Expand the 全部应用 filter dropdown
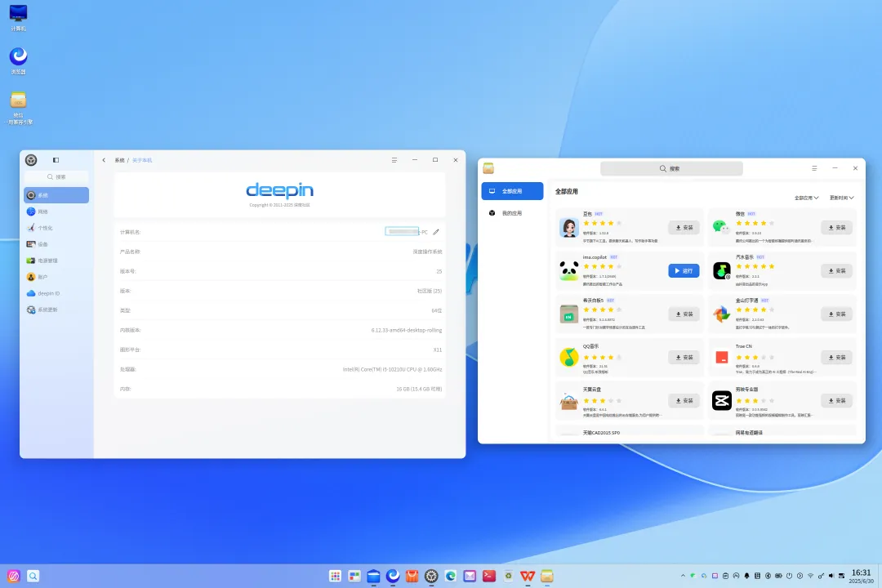882x588 pixels. (806, 198)
